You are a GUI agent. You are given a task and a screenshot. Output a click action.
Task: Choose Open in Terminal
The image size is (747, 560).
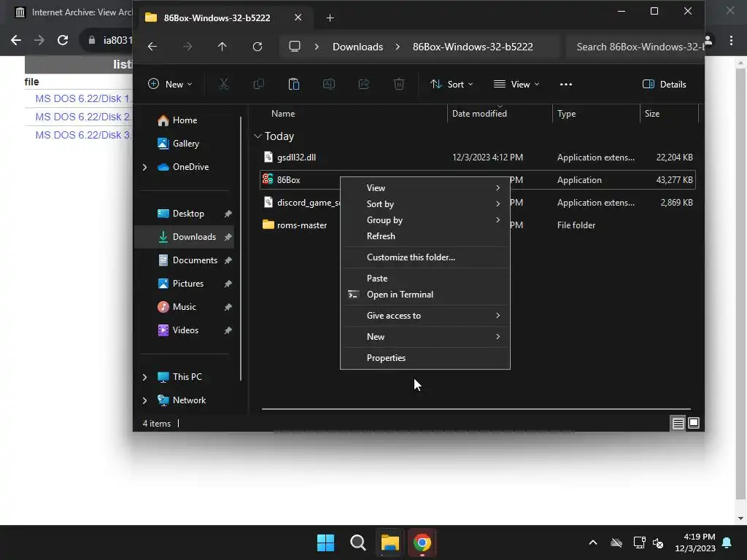(x=425, y=295)
